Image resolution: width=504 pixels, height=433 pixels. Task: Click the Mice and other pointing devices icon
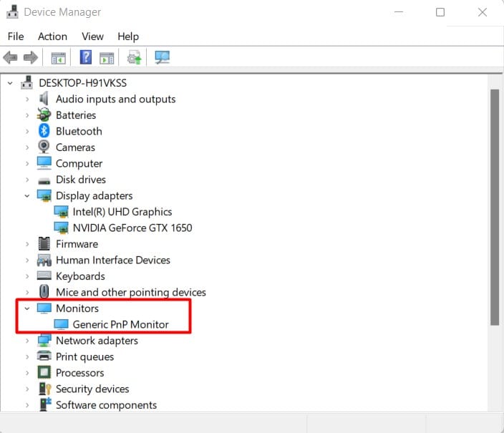(44, 291)
